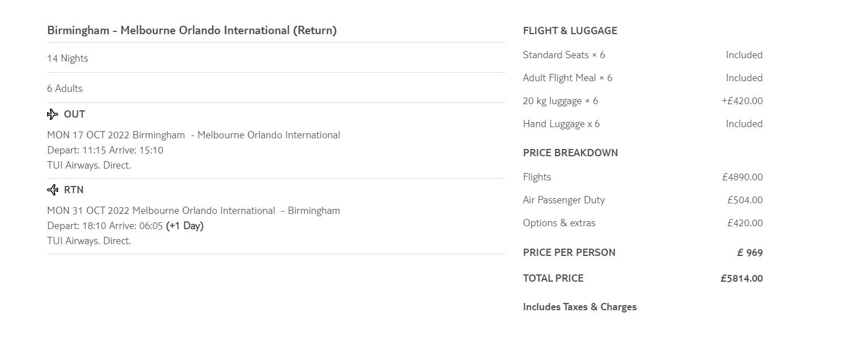
Task: Click the Options & extras £420.00 amount
Action: (744, 223)
